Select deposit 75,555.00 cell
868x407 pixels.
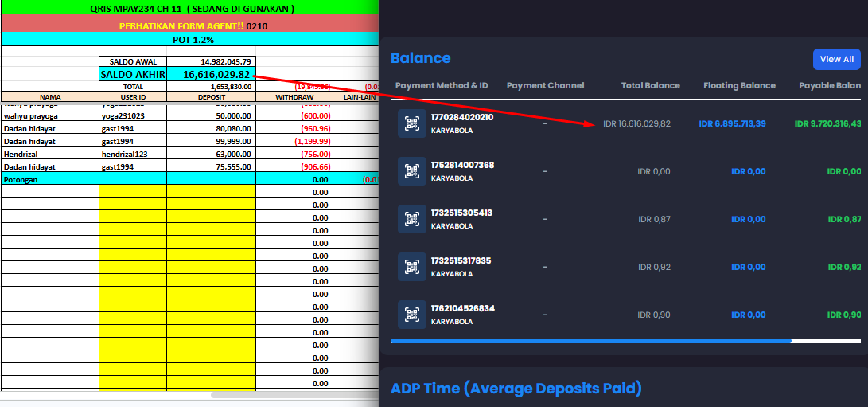(x=211, y=166)
